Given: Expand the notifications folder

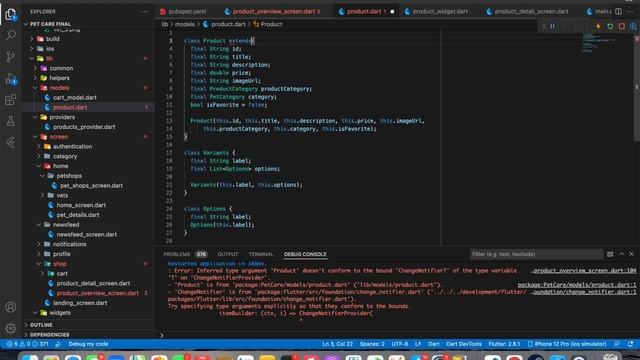Looking at the screenshot, I should (69, 244).
